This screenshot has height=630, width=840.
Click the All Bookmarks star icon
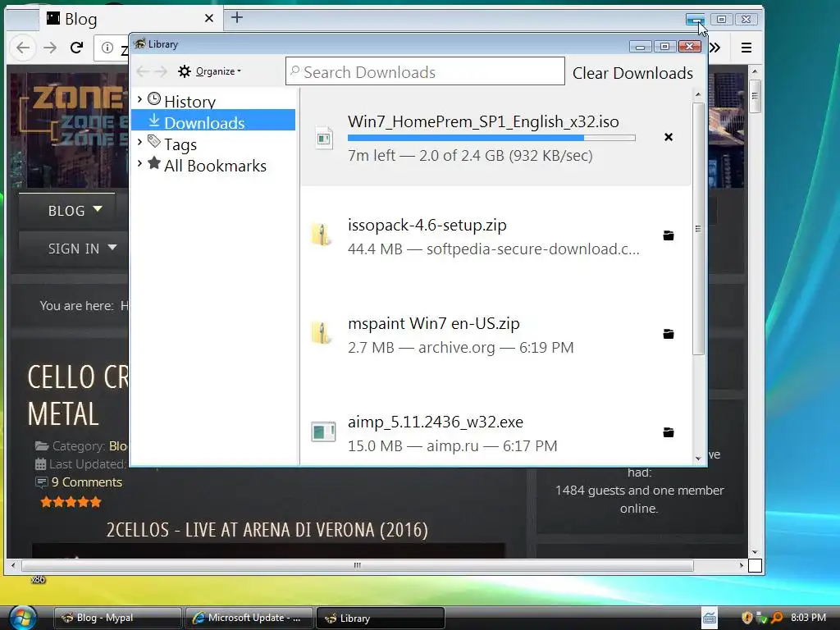click(154, 163)
